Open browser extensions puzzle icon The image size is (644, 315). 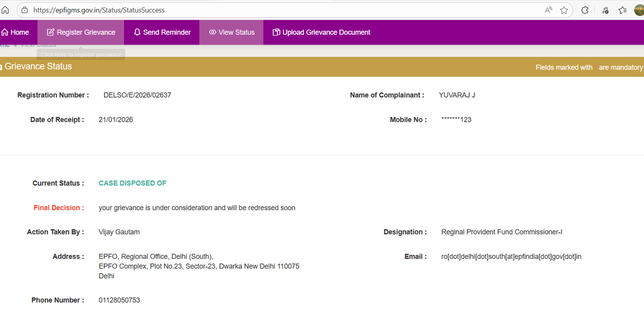point(585,10)
